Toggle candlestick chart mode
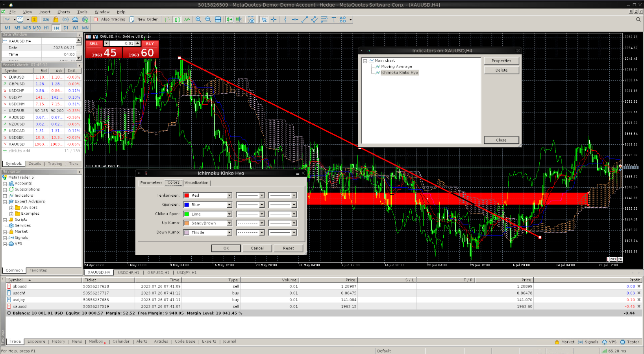This screenshot has height=354, width=644. point(177,19)
